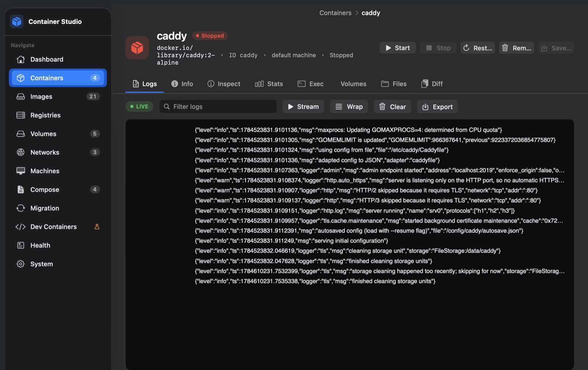This screenshot has width=588, height=370.
Task: Select Containers in the navigation
Action: tap(58, 78)
